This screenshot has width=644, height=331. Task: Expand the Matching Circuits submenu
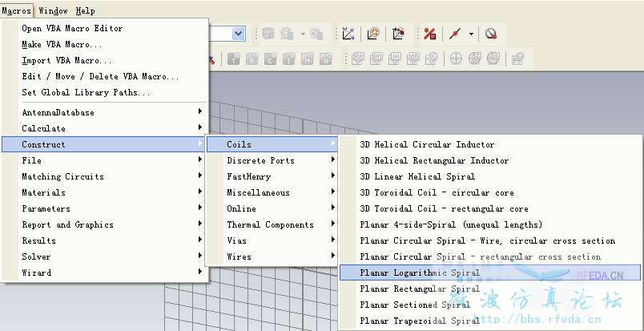[105, 176]
